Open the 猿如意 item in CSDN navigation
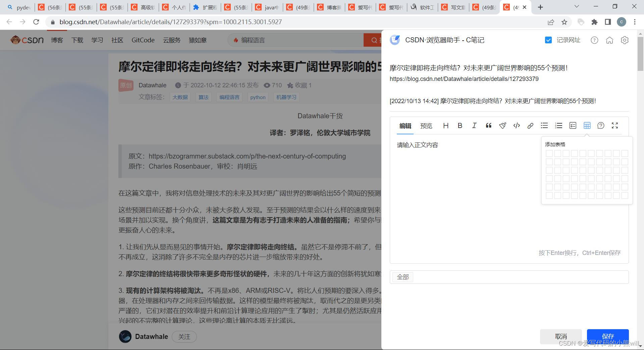Screen dimensions: 644x350 pyautogui.click(x=198, y=40)
